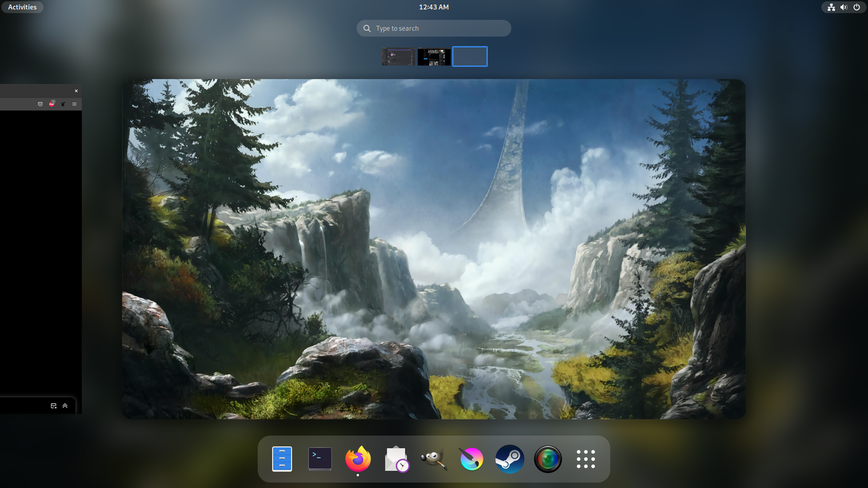This screenshot has width=868, height=488.
Task: Open the power menu icon
Action: click(x=856, y=7)
